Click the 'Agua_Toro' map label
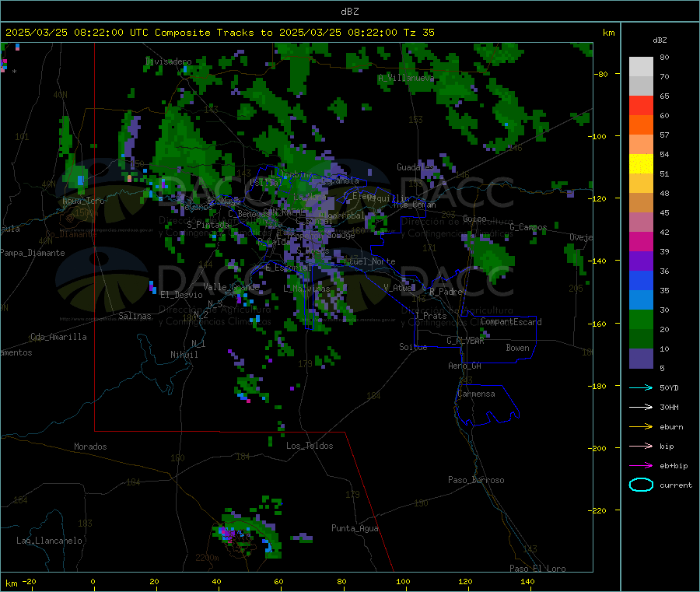This screenshot has height=592, width=700. pyautogui.click(x=83, y=201)
